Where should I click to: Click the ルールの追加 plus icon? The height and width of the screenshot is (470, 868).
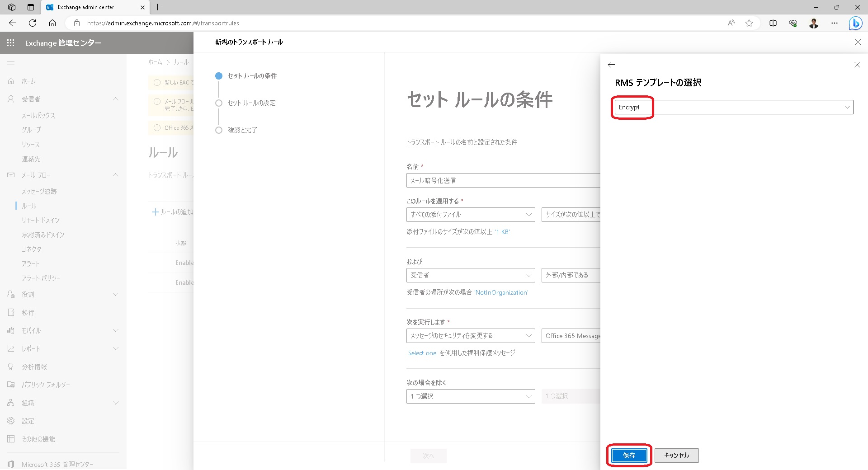tap(155, 211)
